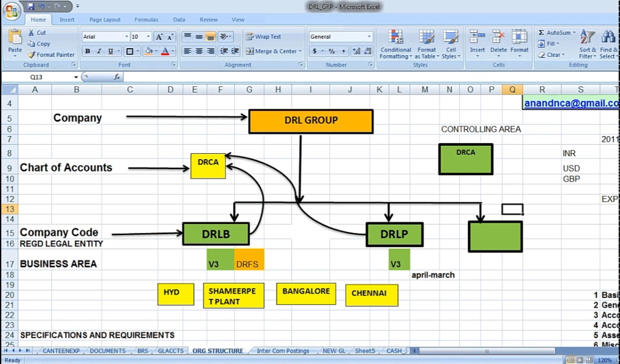Click the Format cells button

519,43
